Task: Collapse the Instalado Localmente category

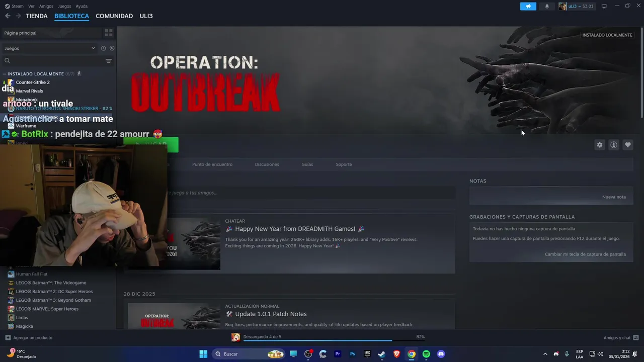Action: pyautogui.click(x=5, y=74)
